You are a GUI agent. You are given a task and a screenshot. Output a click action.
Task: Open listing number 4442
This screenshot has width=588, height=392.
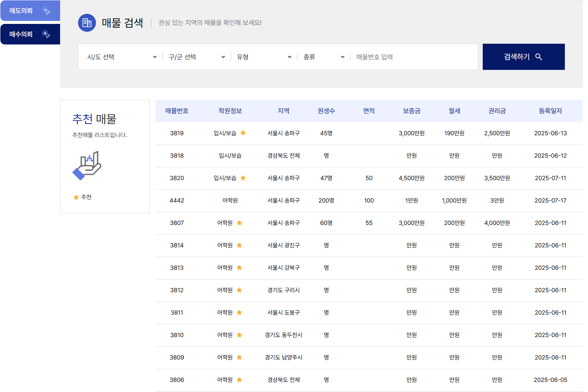(x=177, y=201)
